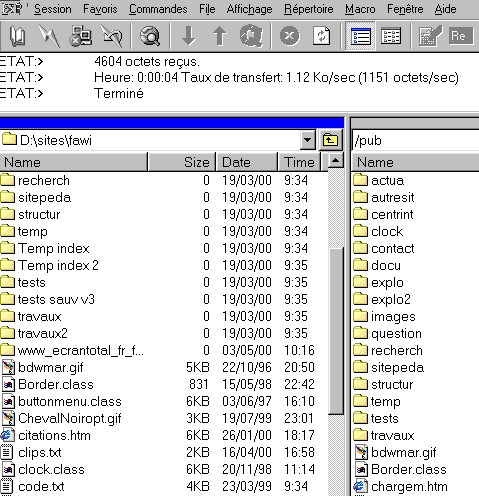
Task: Open the site manager book icon
Action: tap(17, 36)
